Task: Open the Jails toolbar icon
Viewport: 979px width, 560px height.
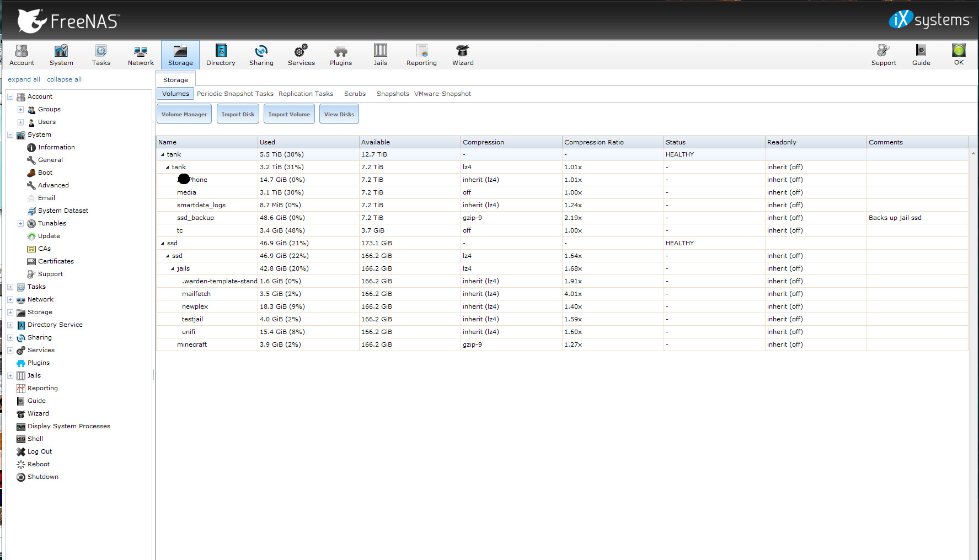Action: [380, 55]
